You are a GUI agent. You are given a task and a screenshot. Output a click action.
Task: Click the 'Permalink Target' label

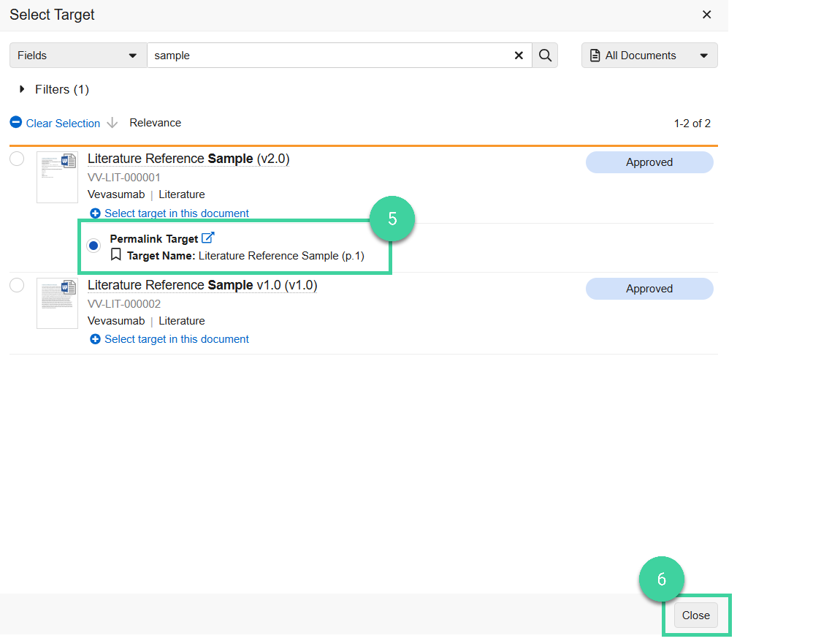153,239
